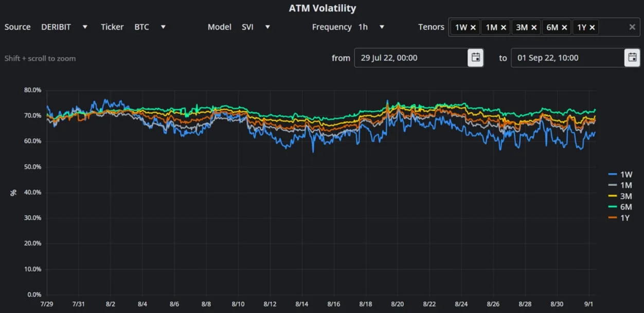Open the Model SVI dropdown
The width and height of the screenshot is (644, 313).
point(256,27)
